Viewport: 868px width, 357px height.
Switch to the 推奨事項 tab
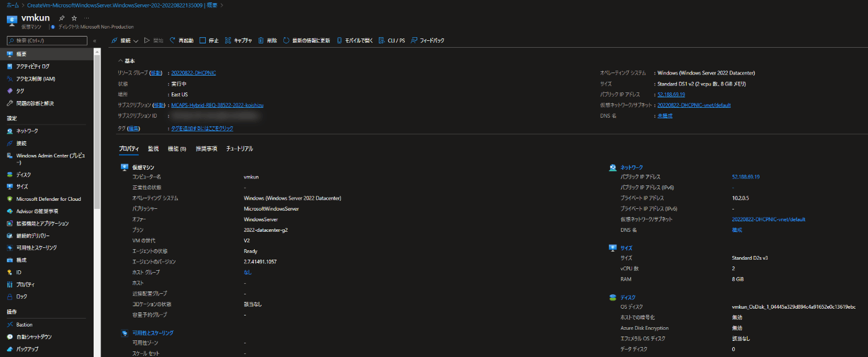[206, 149]
